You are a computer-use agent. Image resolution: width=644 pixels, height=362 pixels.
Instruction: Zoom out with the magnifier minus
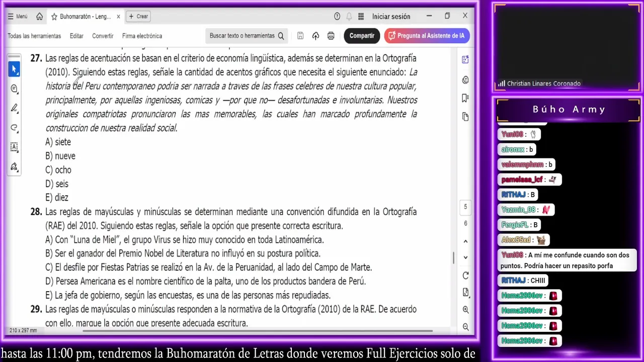[465, 327]
